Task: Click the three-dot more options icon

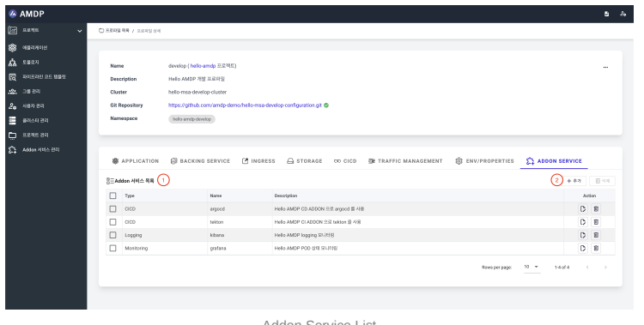Action: click(605, 67)
